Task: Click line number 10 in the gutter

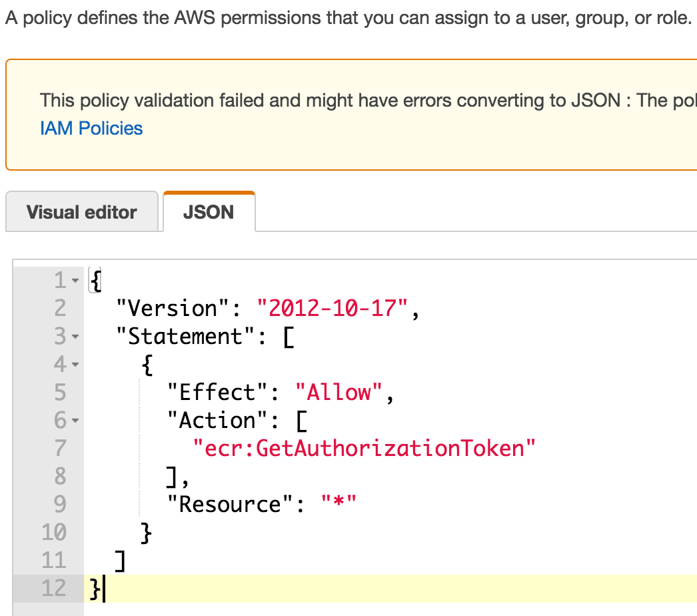Action: [x=54, y=533]
